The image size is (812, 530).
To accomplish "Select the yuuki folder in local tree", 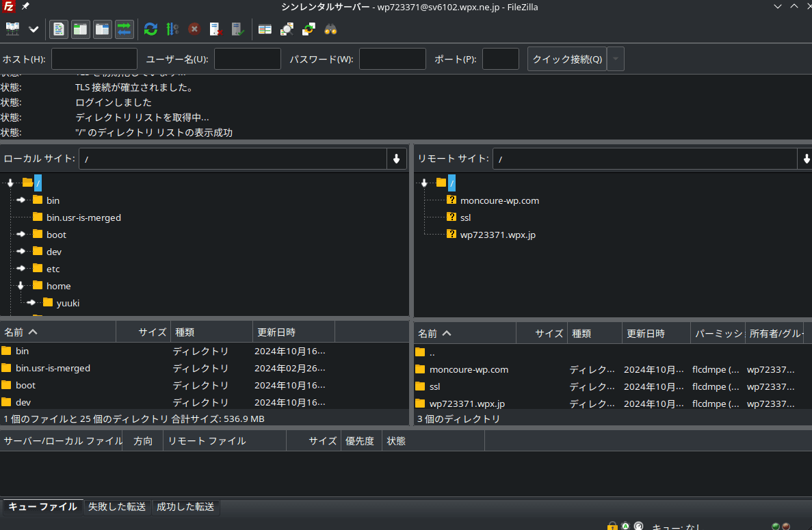I will [x=68, y=303].
